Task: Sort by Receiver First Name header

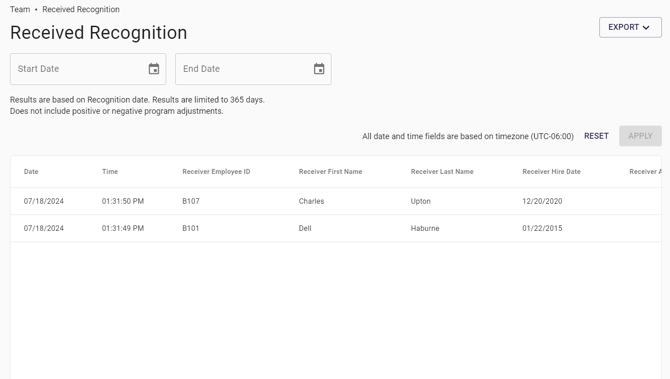Action: pyautogui.click(x=330, y=171)
